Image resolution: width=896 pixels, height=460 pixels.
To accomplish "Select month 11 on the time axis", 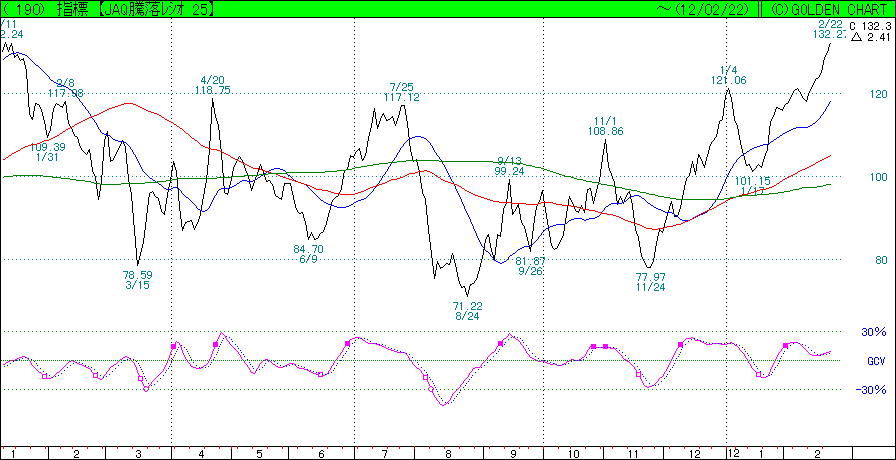I will point(633,453).
